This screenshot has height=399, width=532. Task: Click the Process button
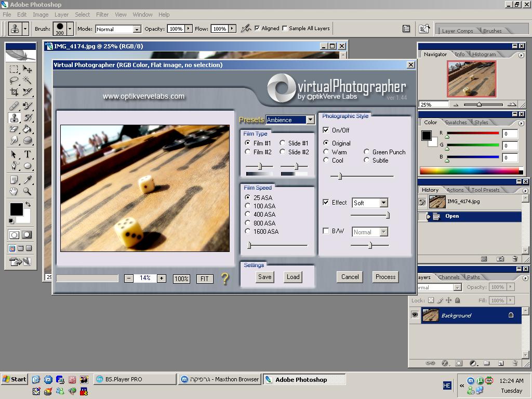385,277
